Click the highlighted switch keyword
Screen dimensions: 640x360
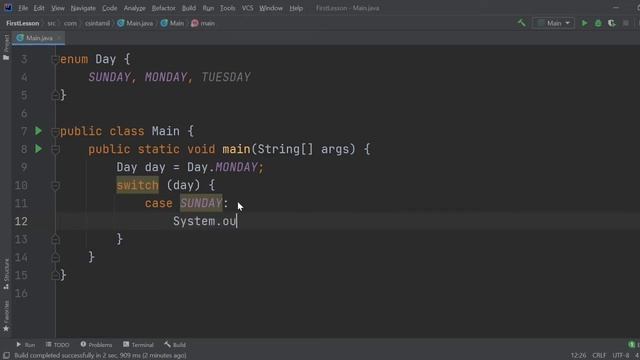click(138, 185)
